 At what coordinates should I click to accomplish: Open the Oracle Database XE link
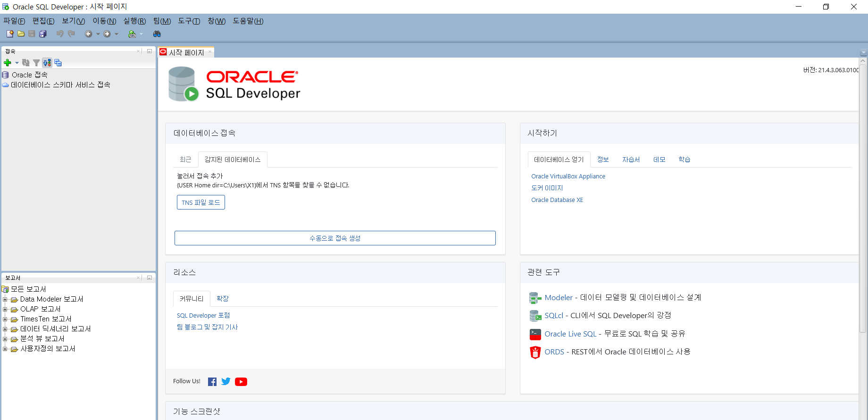(557, 200)
